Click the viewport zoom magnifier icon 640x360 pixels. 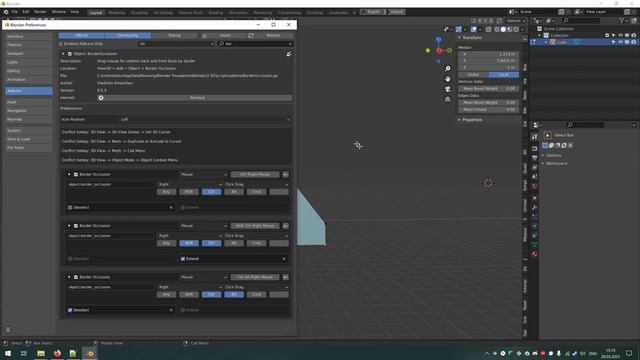coord(448,69)
